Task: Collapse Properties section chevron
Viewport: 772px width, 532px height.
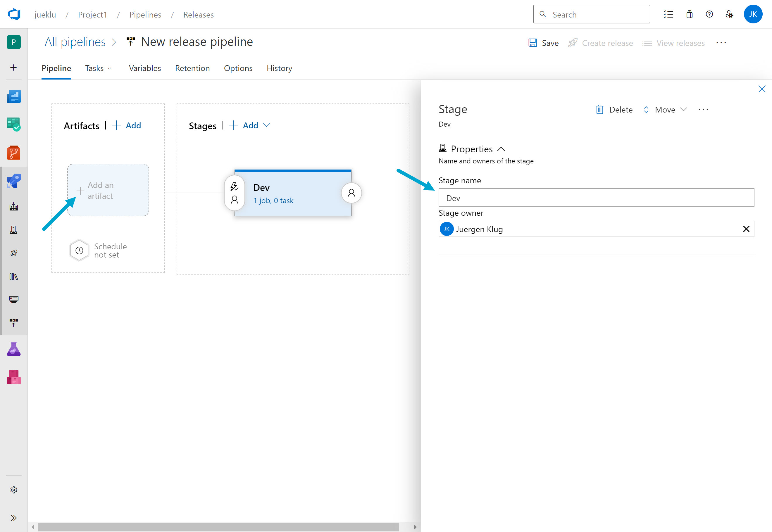Action: 501,149
